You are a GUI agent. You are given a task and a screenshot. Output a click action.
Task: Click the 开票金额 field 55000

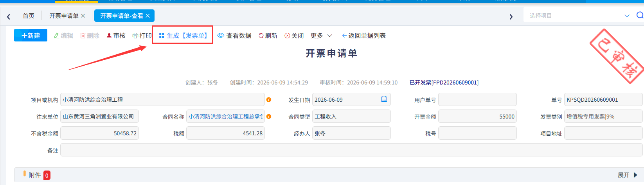477,117
